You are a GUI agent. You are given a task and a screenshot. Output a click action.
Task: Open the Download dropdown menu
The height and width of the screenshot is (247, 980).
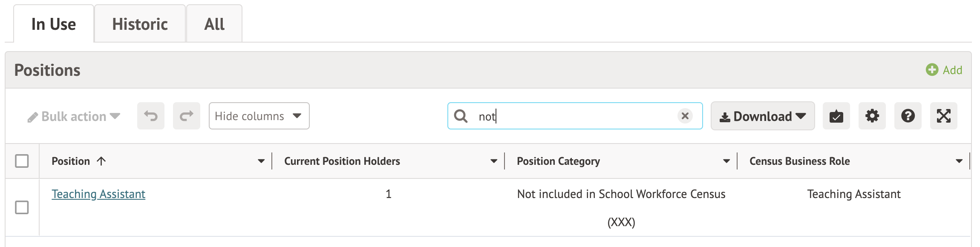click(762, 116)
